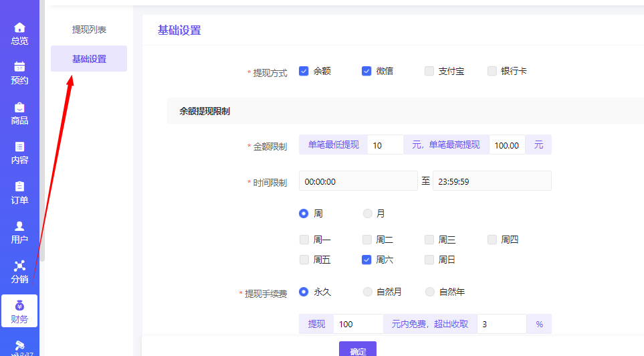
Task: Click the 金额限制 field label
Action: coord(270,147)
